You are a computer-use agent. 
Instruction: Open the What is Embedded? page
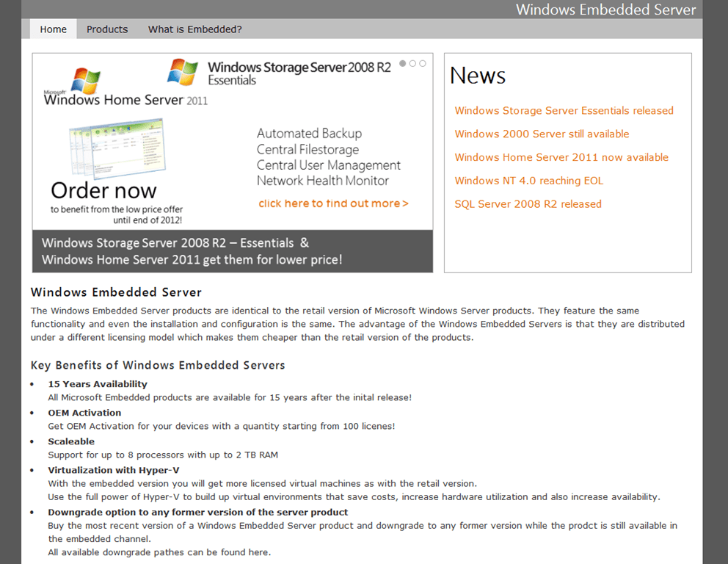(x=194, y=29)
